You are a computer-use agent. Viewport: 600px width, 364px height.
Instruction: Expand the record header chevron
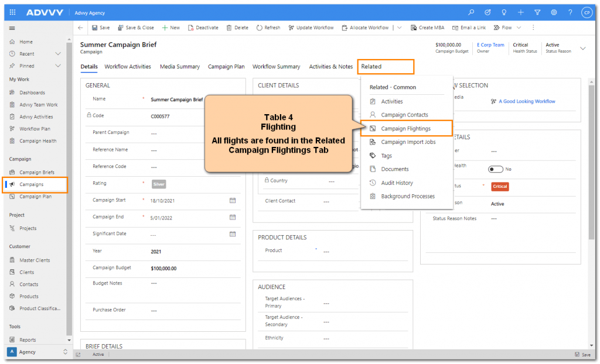pyautogui.click(x=582, y=48)
